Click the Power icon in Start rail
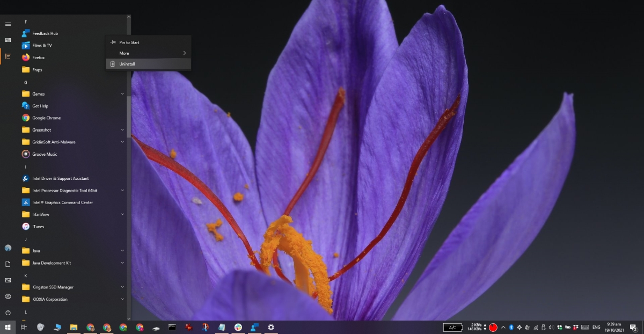644x334 pixels. 8,313
